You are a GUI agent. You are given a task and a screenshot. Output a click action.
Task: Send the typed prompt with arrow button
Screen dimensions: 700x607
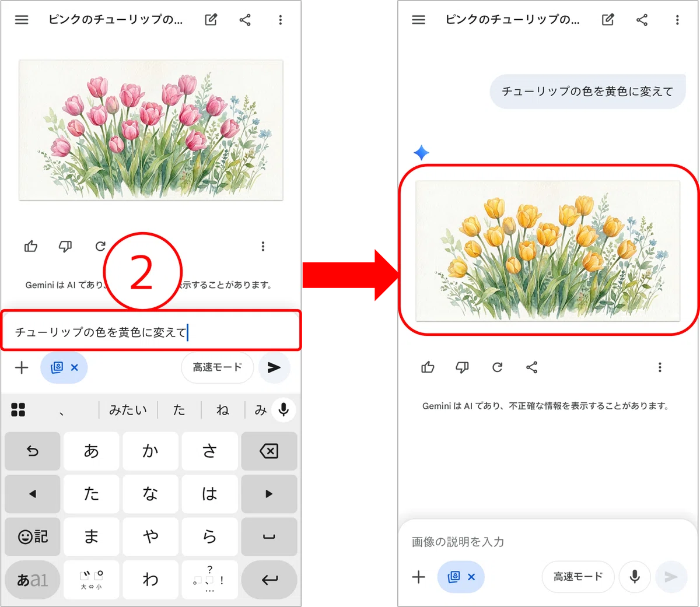point(274,367)
